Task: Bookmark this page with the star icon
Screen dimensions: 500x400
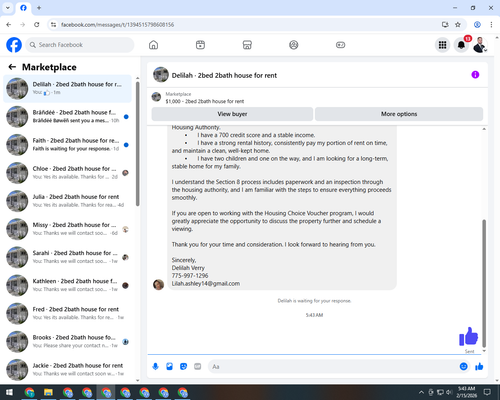Action: tap(458, 25)
